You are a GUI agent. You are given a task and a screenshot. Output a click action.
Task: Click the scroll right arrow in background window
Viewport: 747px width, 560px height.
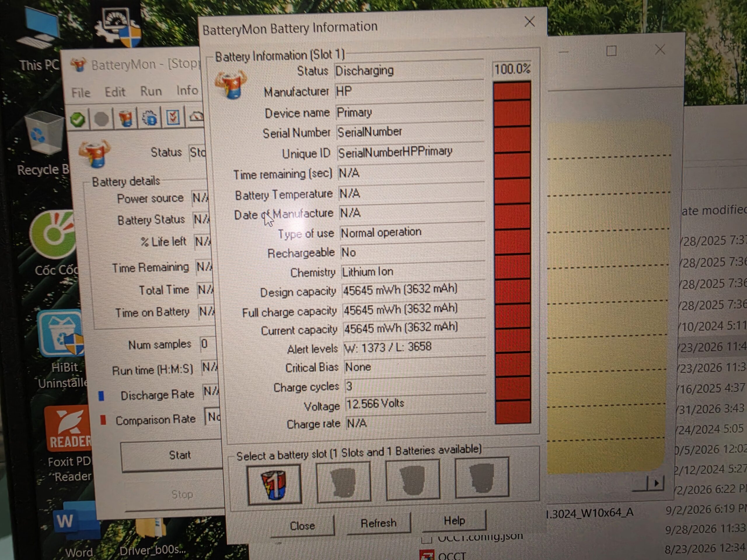[656, 483]
